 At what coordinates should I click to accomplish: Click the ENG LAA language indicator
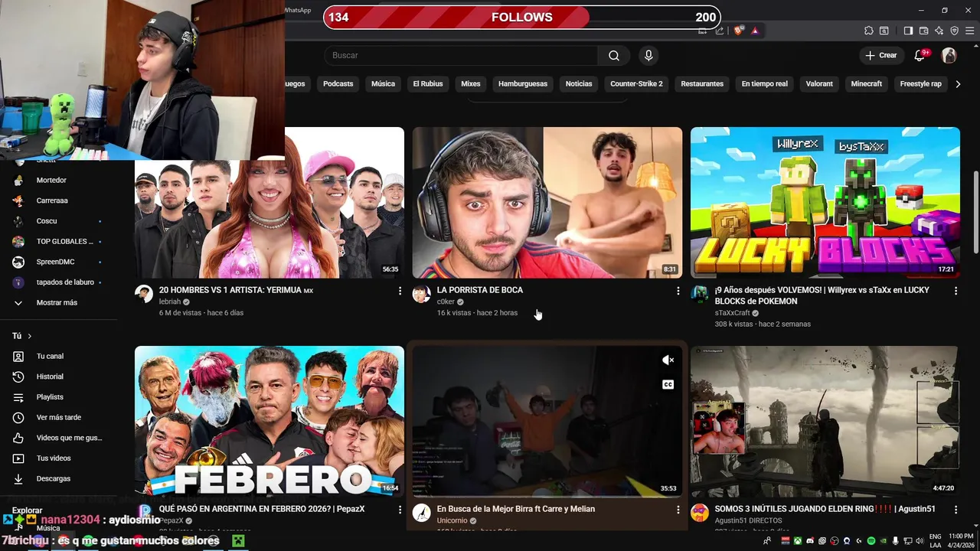tap(936, 541)
